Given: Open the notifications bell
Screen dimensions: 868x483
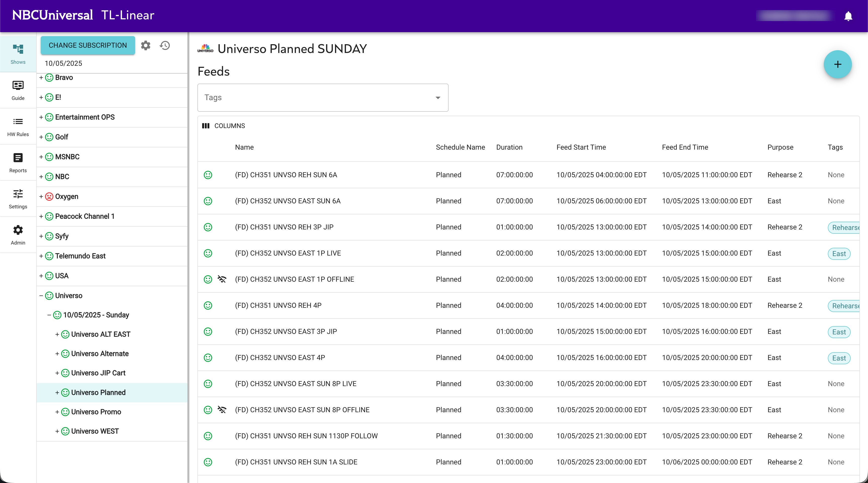Looking at the screenshot, I should (848, 16).
